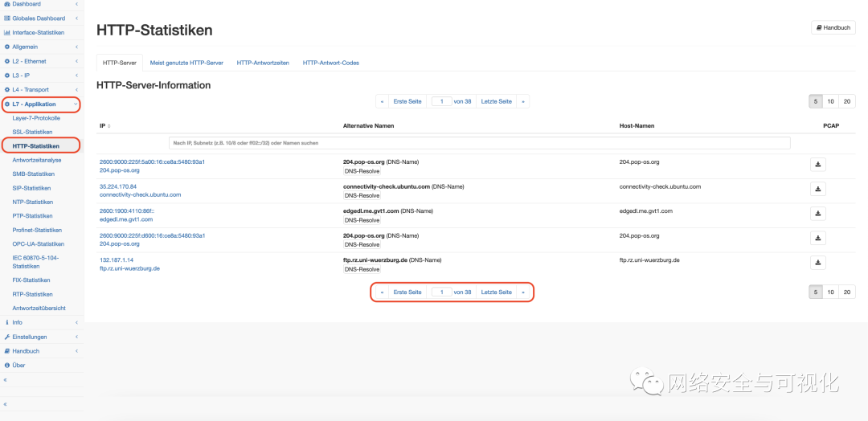Expand the L4 - Transport sidebar section
Screen dimensions: 868x421
[x=76, y=90]
